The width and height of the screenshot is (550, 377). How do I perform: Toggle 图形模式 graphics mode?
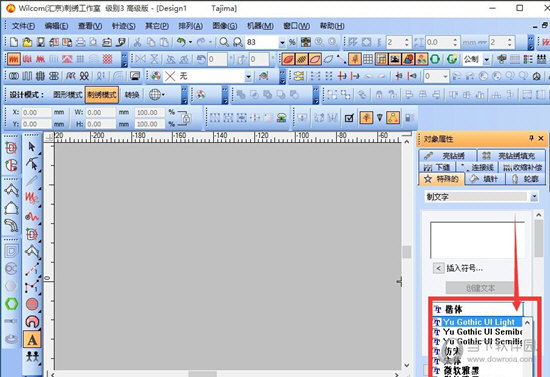click(x=67, y=95)
